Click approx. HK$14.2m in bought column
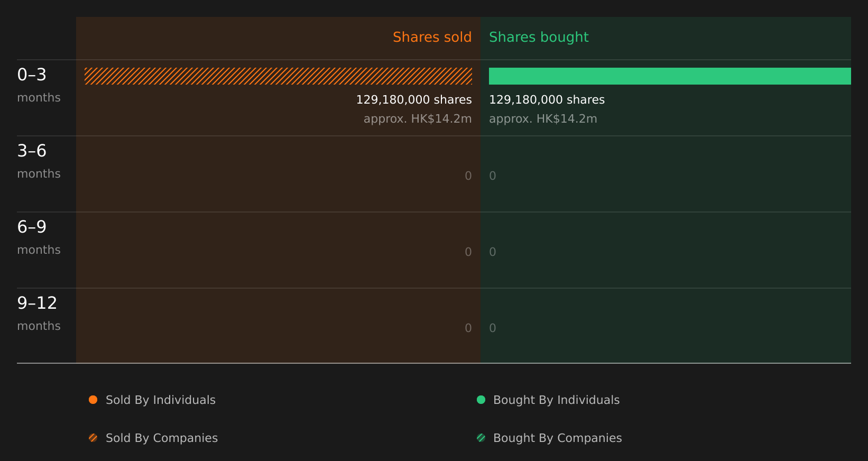Screen dimensions: 868x461 (x=543, y=119)
